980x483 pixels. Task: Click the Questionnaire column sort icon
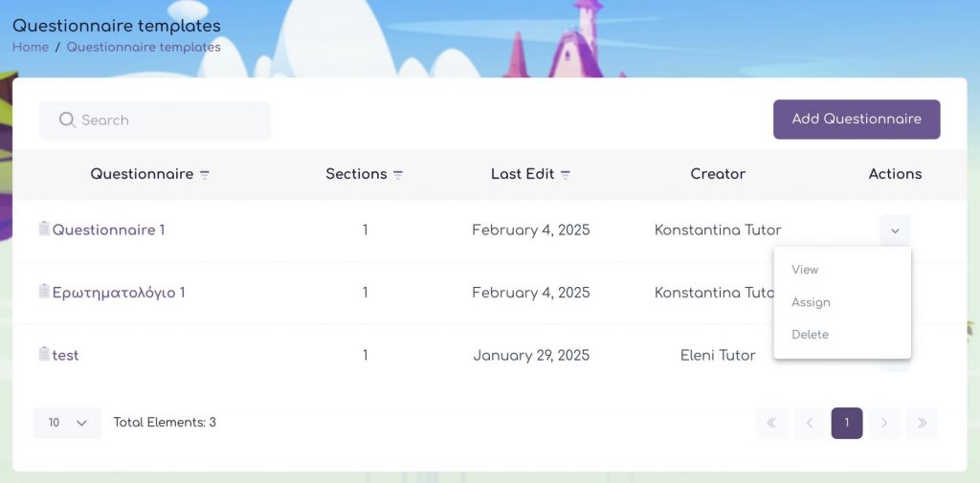205,175
